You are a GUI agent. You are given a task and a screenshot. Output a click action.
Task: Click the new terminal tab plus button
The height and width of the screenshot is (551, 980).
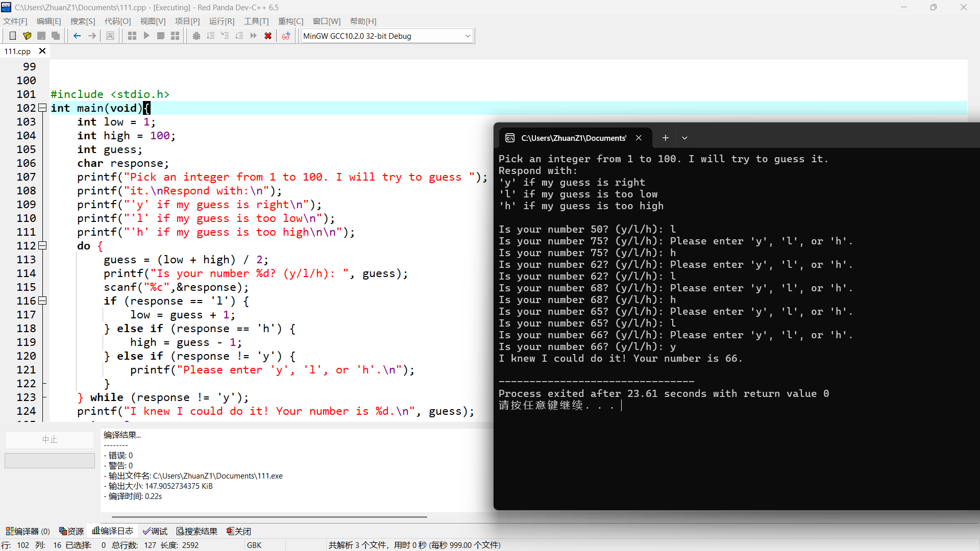[x=665, y=138]
